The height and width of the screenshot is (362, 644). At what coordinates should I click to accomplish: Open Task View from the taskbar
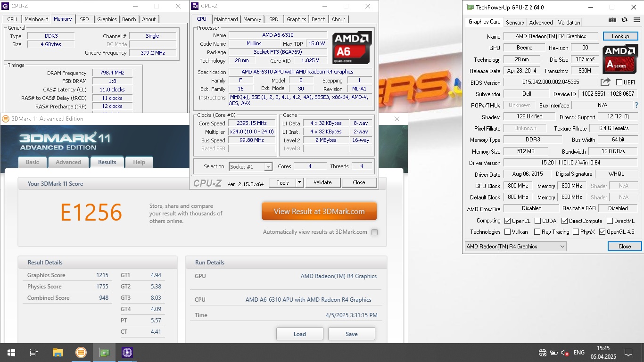coord(33,352)
